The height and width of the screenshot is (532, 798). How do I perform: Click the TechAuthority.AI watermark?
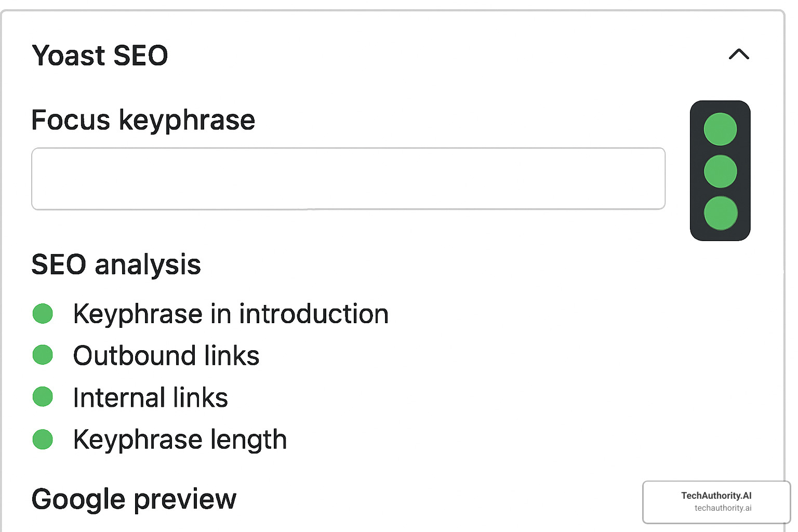(716, 501)
